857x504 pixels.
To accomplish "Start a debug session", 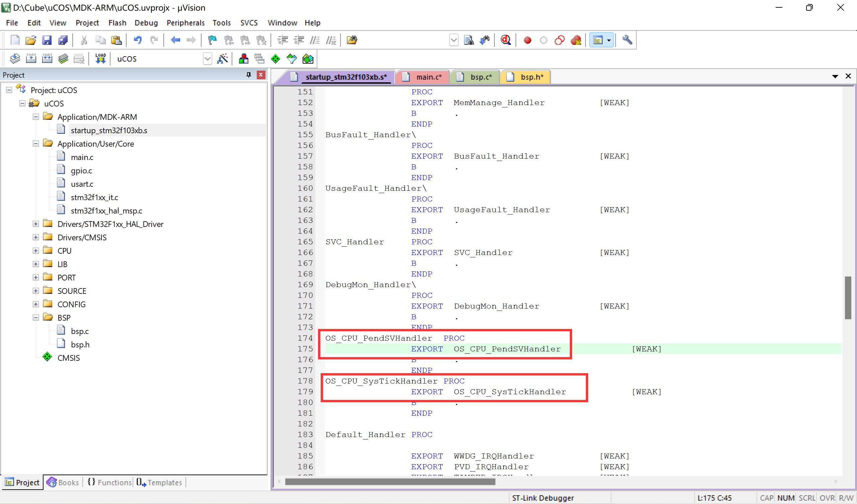I will (506, 40).
